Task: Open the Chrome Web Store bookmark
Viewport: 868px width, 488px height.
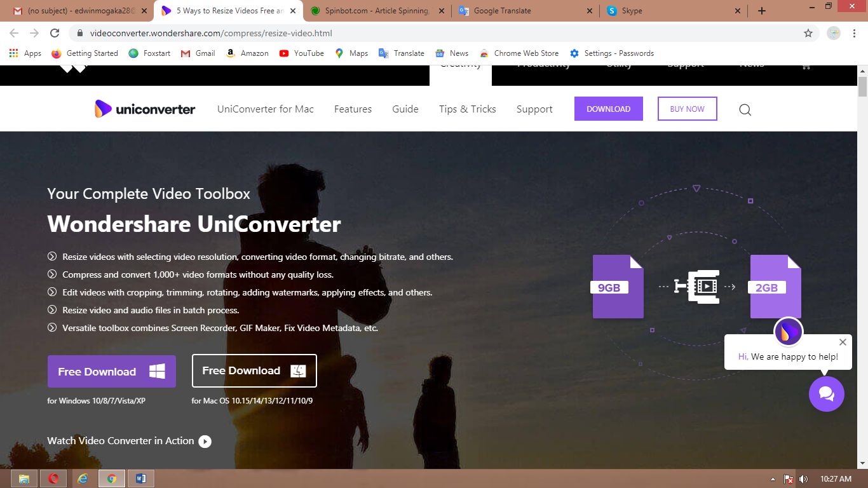Action: click(x=519, y=53)
